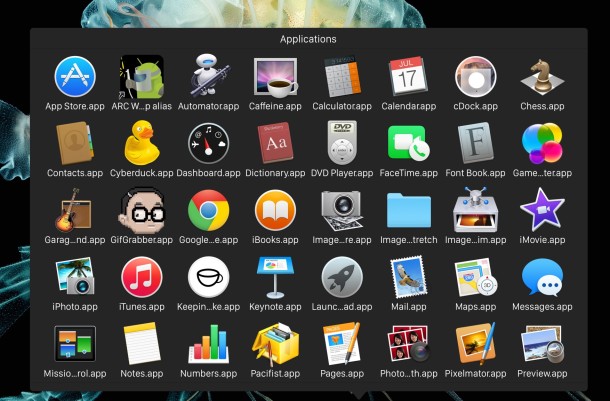Open the Dictionary app icon

pyautogui.click(x=275, y=143)
